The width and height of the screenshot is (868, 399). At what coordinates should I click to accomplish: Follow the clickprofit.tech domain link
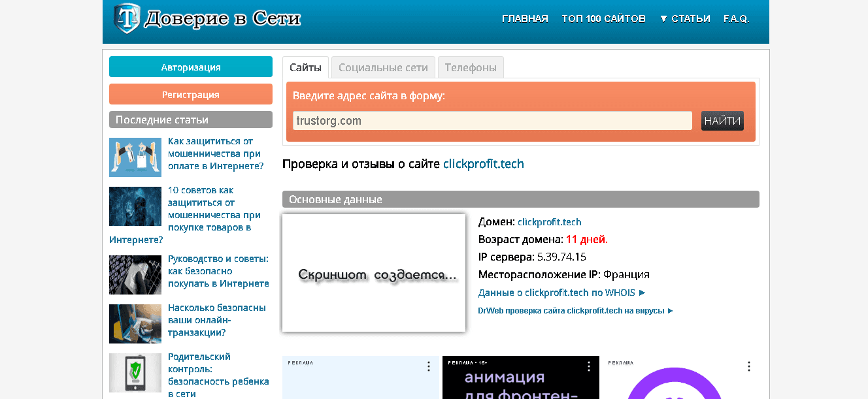[549, 222]
